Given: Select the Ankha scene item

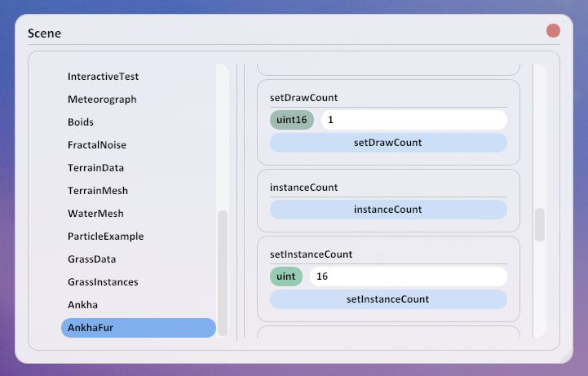Looking at the screenshot, I should 82,305.
